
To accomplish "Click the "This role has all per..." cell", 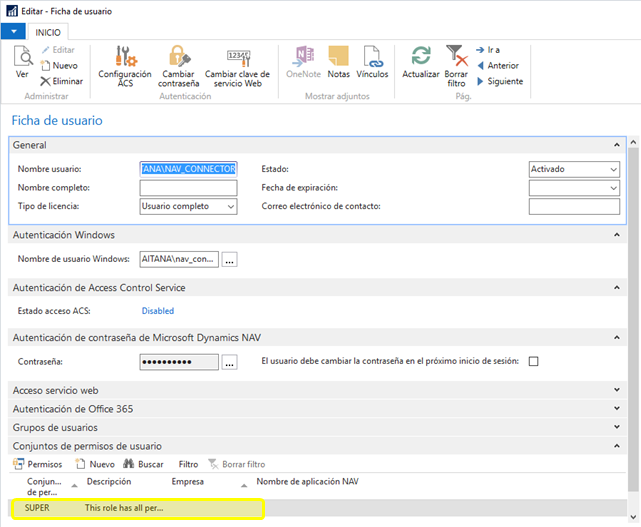I will 124,508.
